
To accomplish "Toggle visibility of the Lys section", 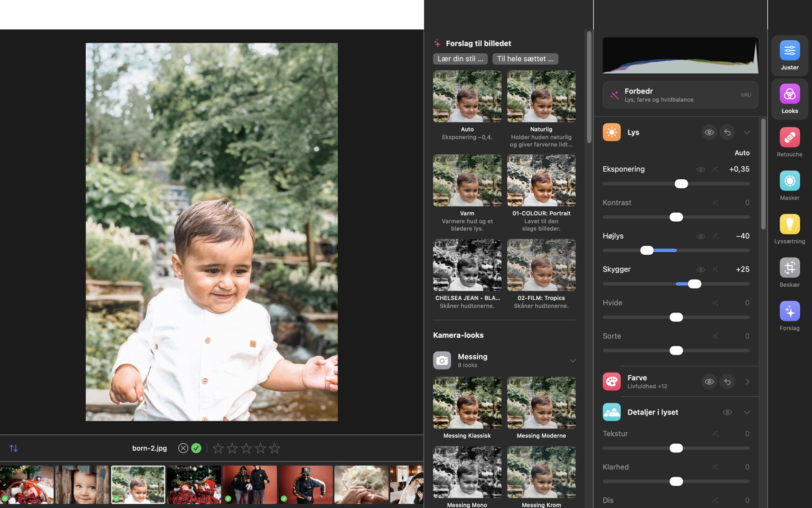I will 709,132.
